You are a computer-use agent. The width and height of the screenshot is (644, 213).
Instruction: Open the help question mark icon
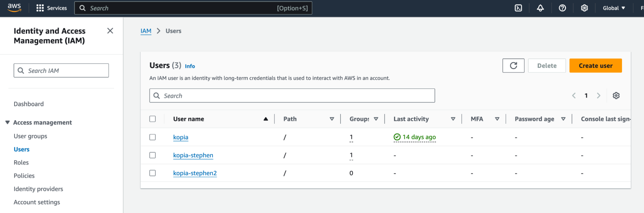562,8
